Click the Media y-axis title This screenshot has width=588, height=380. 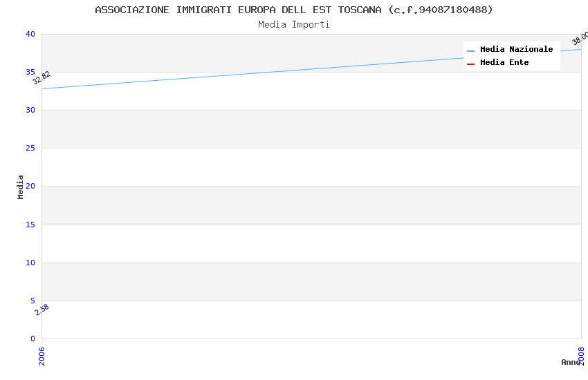tap(20, 187)
